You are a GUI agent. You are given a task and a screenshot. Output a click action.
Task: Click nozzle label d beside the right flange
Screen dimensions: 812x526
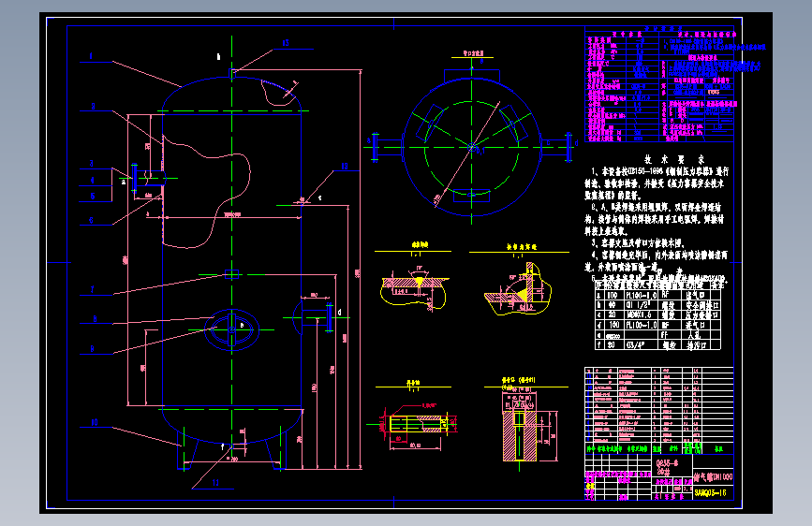pyautogui.click(x=339, y=313)
